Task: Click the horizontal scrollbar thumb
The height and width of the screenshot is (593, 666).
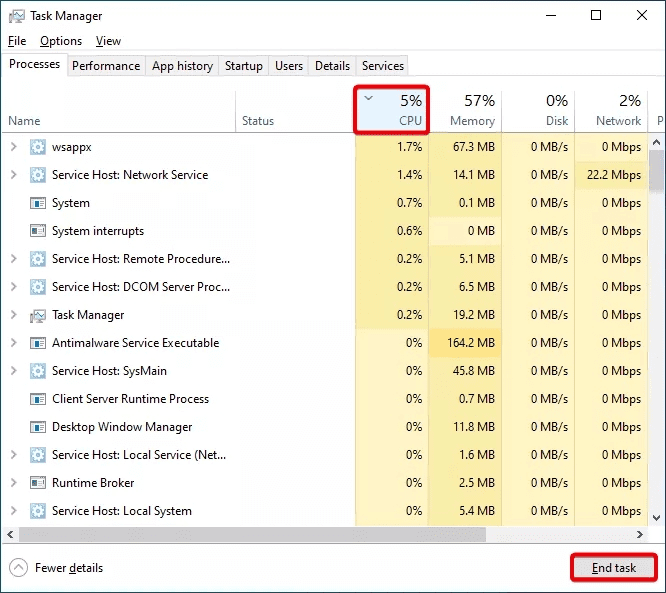Action: [x=252, y=534]
